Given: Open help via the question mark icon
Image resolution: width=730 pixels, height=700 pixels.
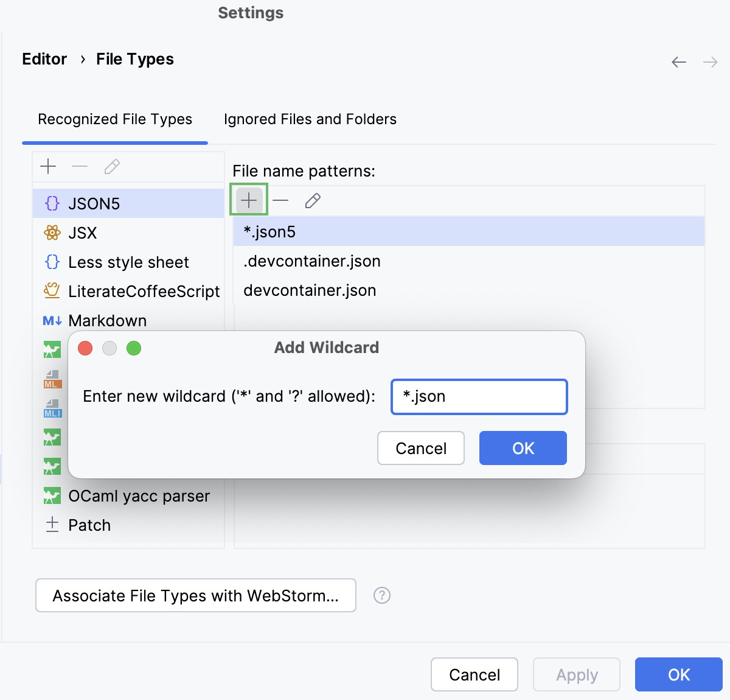Looking at the screenshot, I should 382,595.
